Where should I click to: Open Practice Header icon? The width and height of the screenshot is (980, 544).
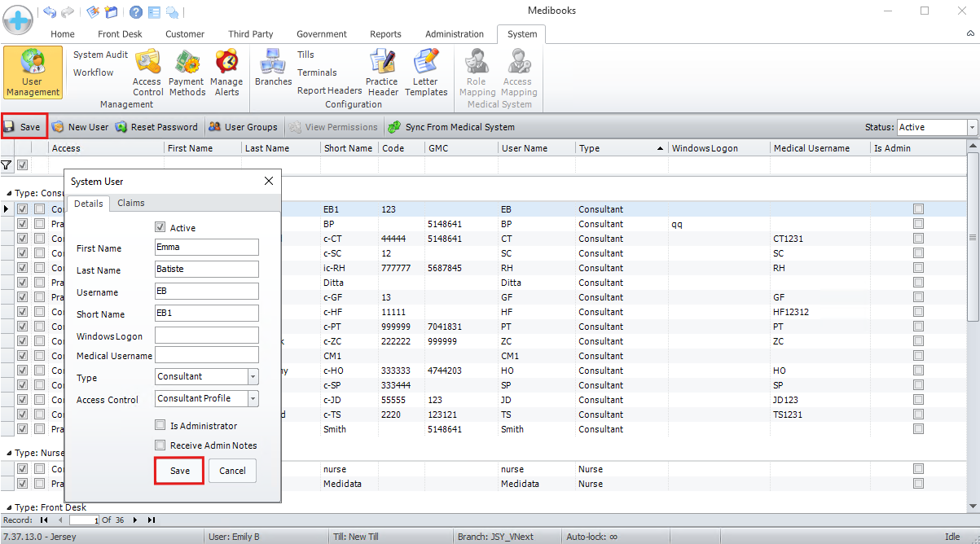382,72
